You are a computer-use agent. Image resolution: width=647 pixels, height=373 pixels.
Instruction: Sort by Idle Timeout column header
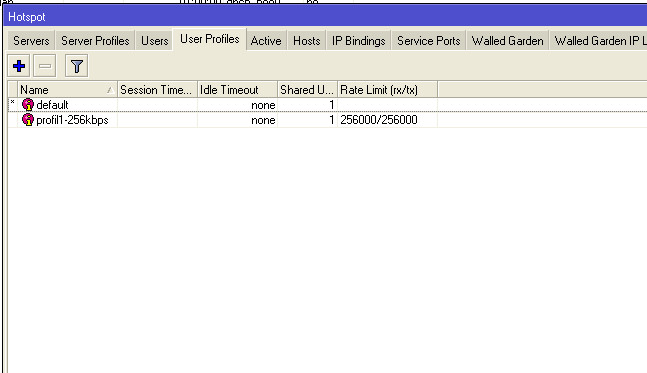pyautogui.click(x=237, y=90)
